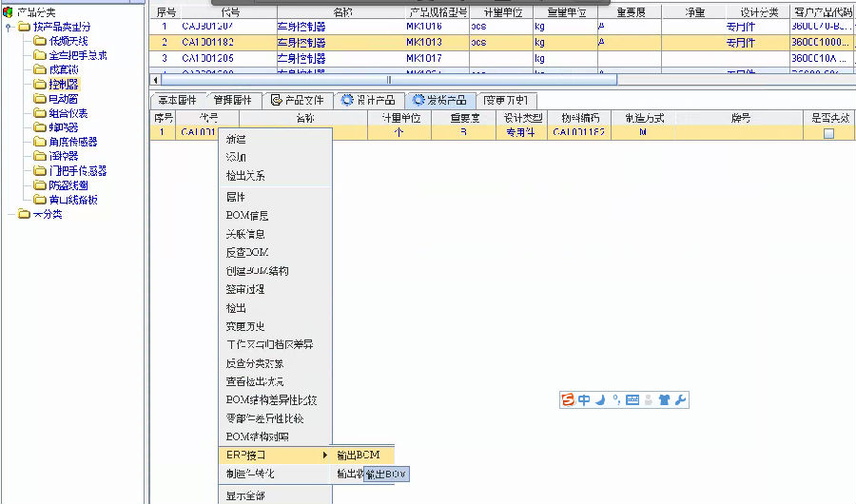Click the Sogou input method logo icon
The height and width of the screenshot is (504, 856).
coord(568,400)
